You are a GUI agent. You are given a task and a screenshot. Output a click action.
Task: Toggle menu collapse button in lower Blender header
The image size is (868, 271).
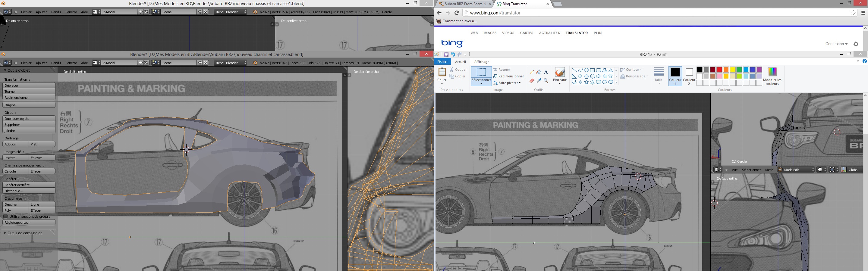coord(16,63)
